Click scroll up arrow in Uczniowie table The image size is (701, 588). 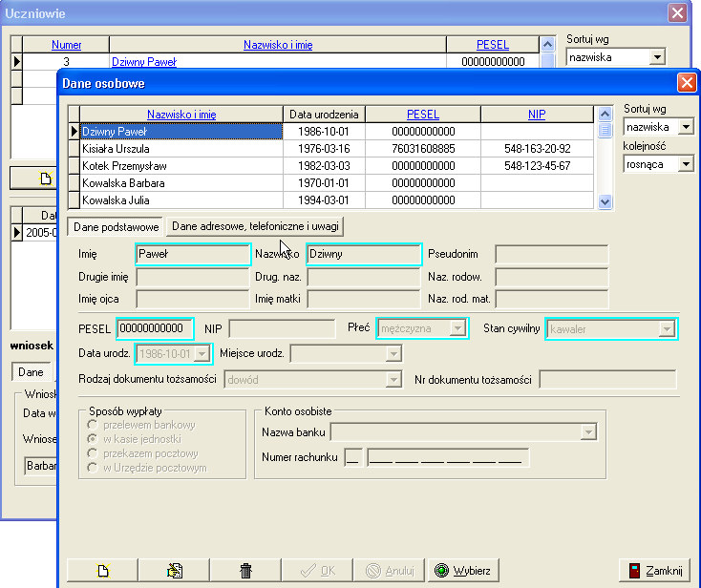point(547,44)
